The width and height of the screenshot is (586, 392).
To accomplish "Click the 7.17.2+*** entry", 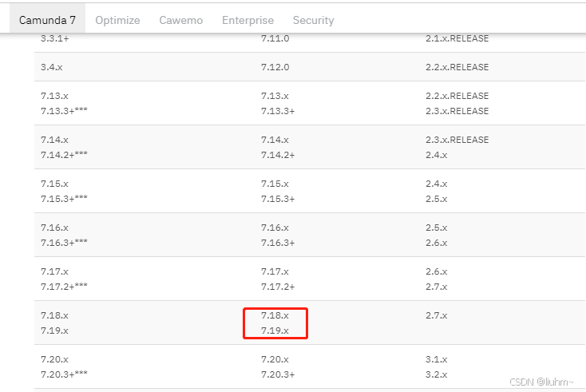I will pos(64,287).
